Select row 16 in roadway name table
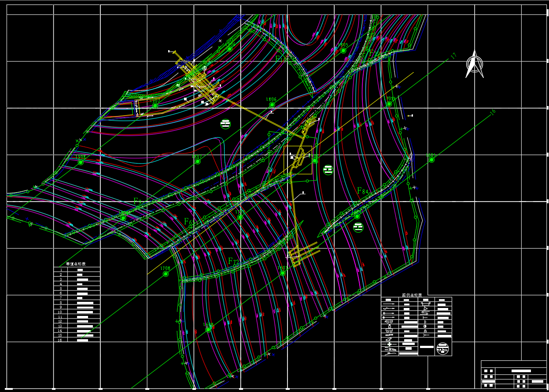 click(x=77, y=340)
